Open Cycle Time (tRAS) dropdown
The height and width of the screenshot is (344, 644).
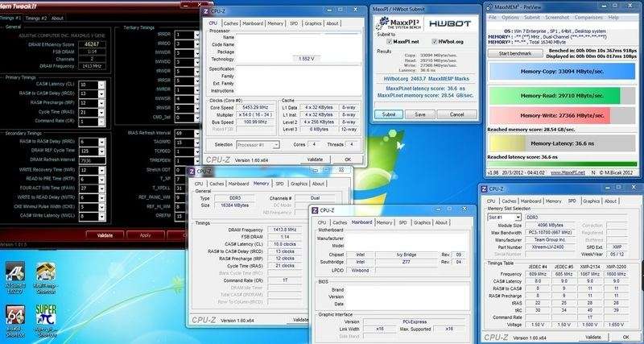tap(102, 112)
